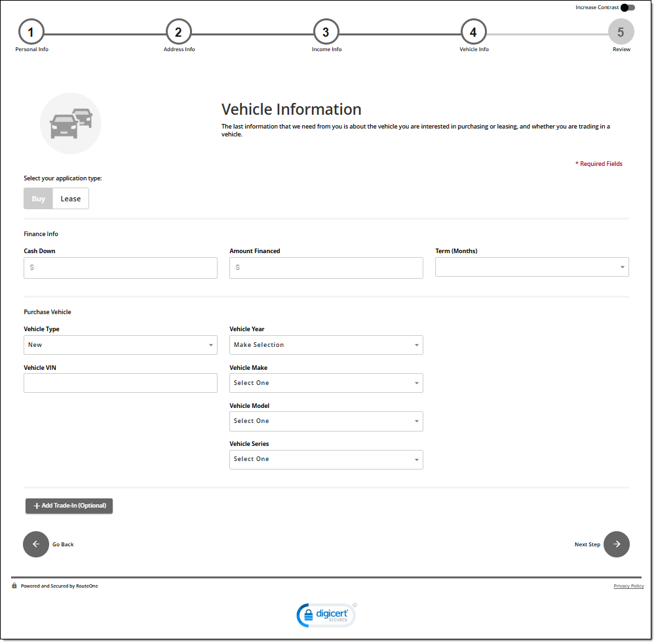Toggle the Increase Contrast switch

tap(627, 8)
